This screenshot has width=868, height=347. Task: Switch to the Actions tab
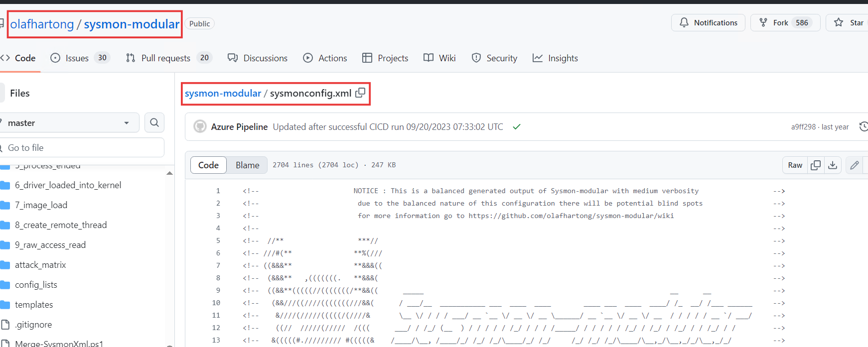point(325,58)
